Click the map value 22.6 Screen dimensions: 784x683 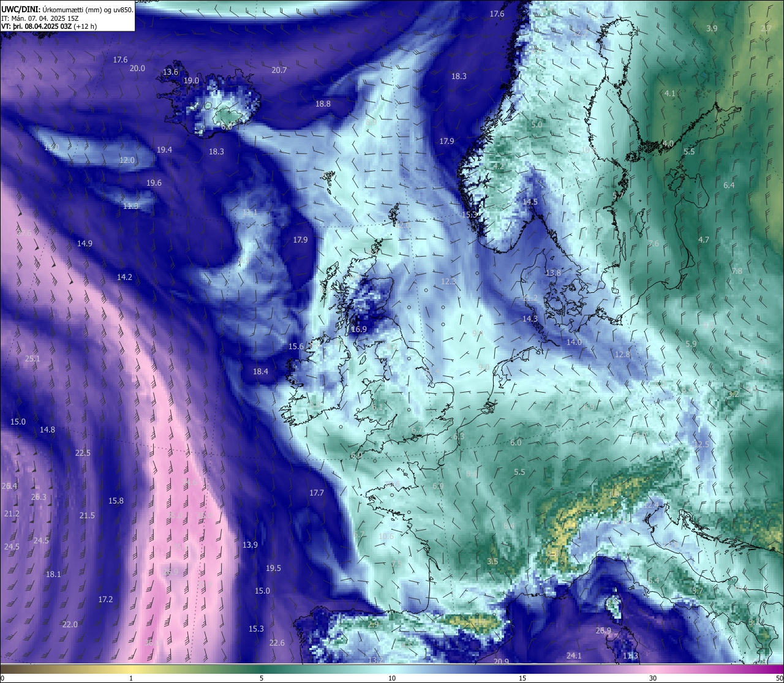coord(277,643)
